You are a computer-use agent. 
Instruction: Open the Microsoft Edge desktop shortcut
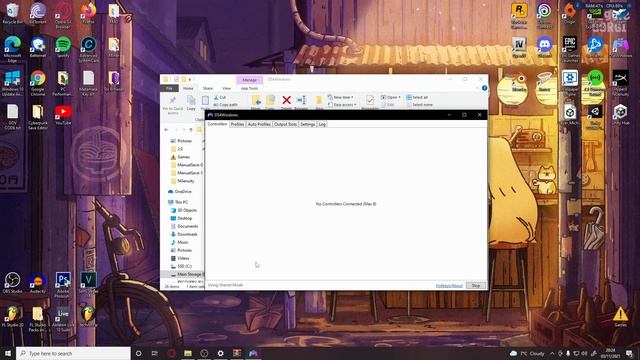click(x=12, y=49)
